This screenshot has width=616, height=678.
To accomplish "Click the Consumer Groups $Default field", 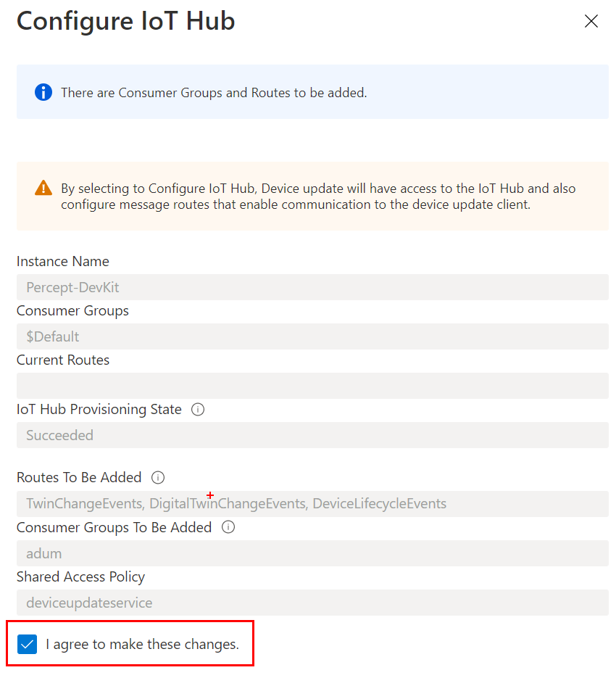I will tap(312, 336).
